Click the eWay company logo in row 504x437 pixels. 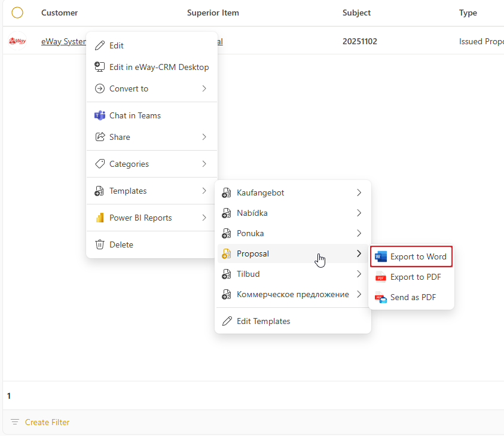coord(17,42)
